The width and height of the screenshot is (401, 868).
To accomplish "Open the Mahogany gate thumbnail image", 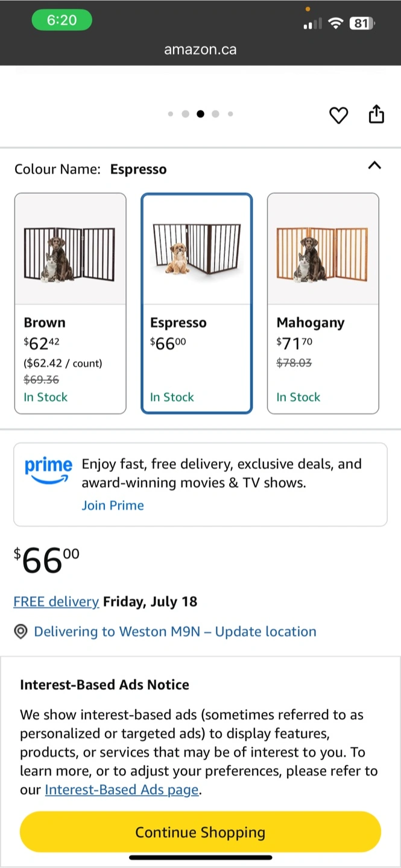I will (323, 253).
